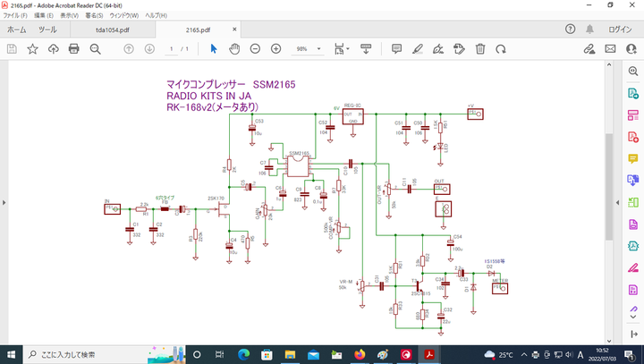Click the page number input field

pos(170,48)
